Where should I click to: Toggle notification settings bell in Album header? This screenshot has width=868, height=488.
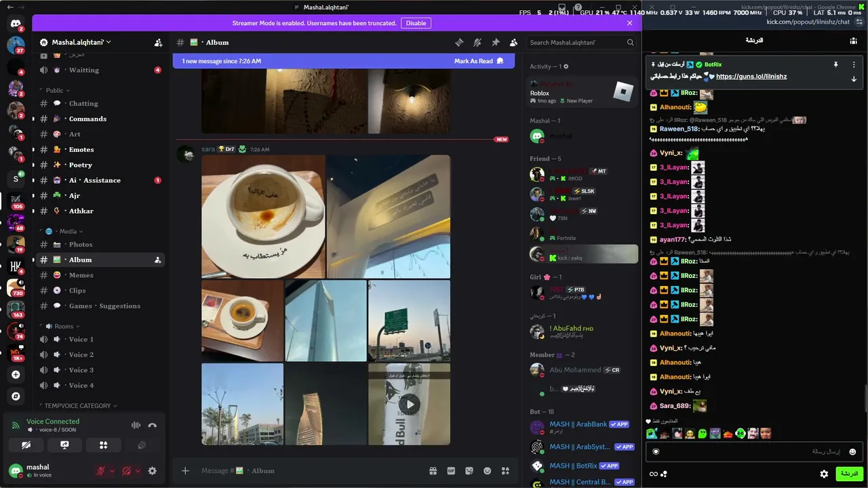coord(477,42)
